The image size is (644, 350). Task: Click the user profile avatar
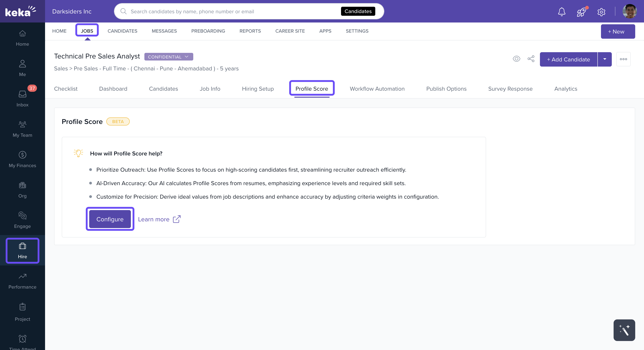tap(630, 11)
